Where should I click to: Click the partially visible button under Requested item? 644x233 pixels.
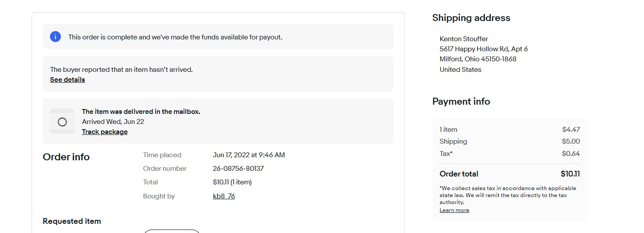point(172,231)
